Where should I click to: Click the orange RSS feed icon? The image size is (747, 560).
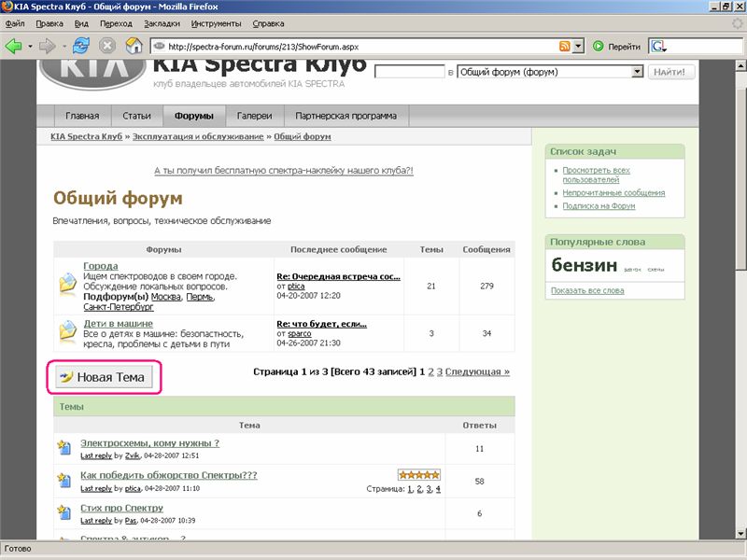[x=565, y=46]
